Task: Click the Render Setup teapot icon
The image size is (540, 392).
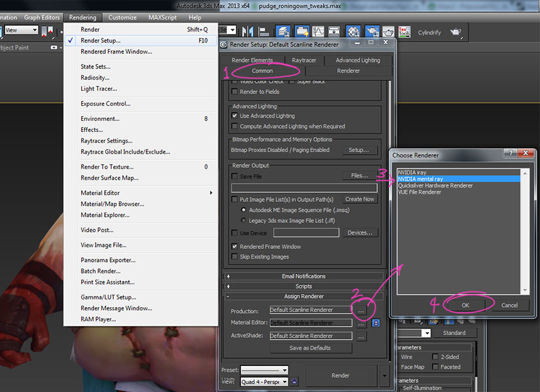Action: pyautogui.click(x=372, y=31)
